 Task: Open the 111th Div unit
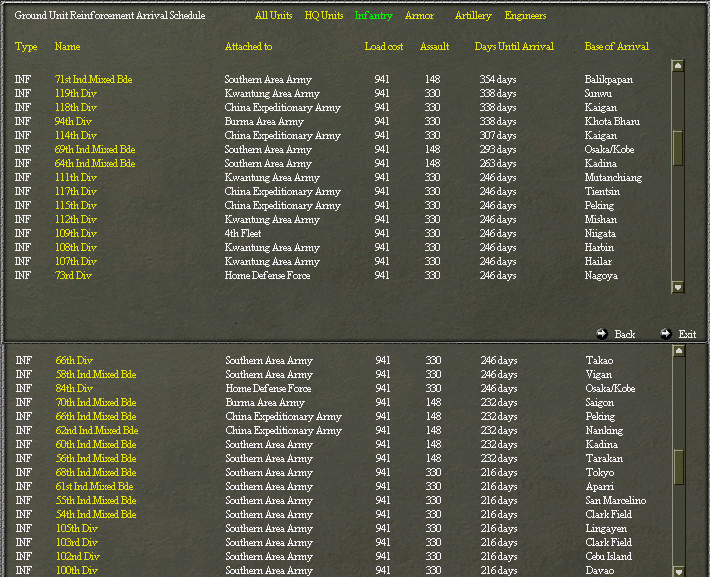tap(76, 178)
